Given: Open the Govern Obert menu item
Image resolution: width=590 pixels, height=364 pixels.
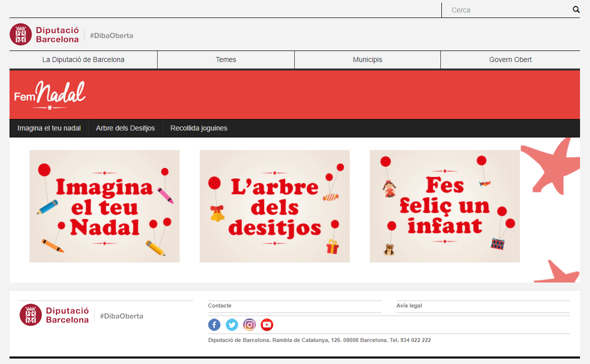Looking at the screenshot, I should (x=510, y=60).
